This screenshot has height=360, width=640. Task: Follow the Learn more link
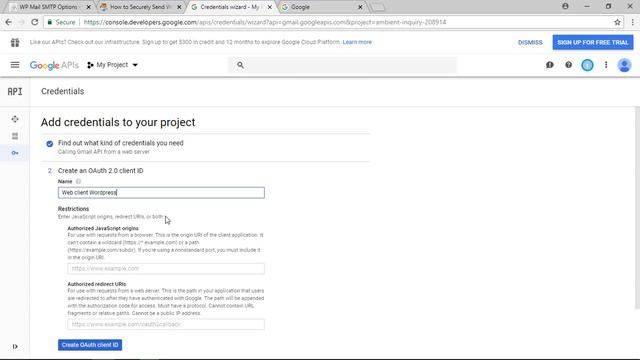[x=357, y=42]
